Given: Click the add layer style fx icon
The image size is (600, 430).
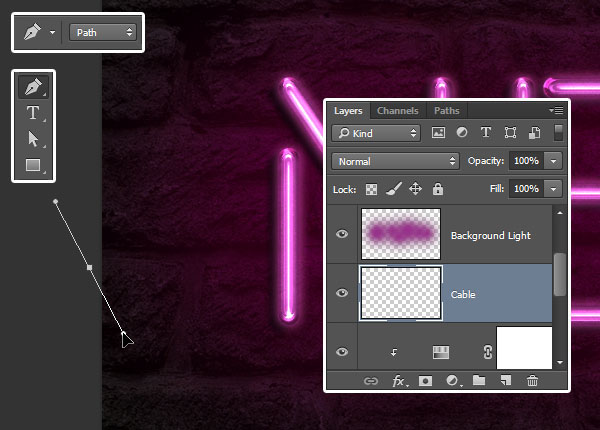Looking at the screenshot, I should click(398, 381).
